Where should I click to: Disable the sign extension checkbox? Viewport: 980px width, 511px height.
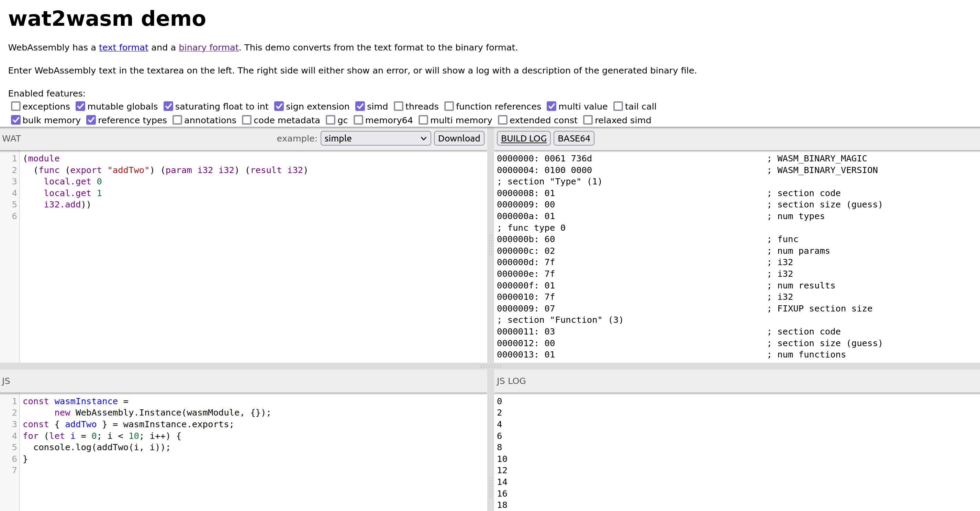pyautogui.click(x=279, y=106)
